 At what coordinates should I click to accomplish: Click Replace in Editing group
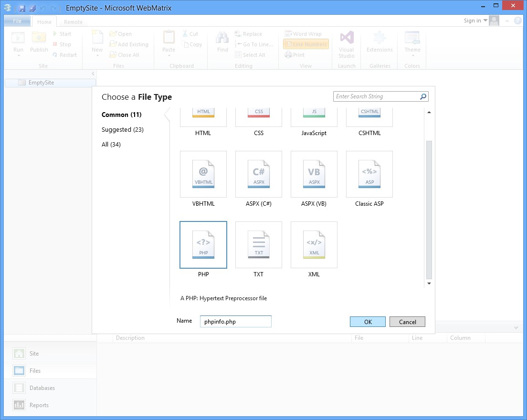tap(248, 34)
